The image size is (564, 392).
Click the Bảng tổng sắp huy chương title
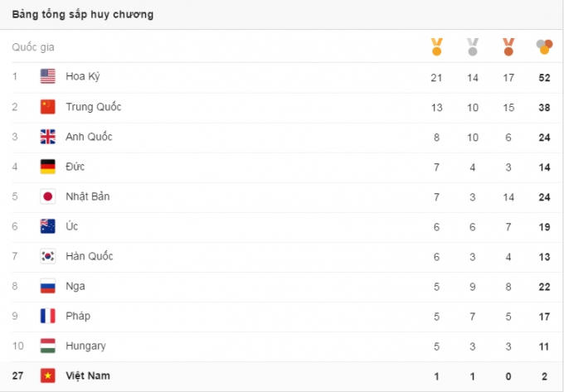click(82, 15)
